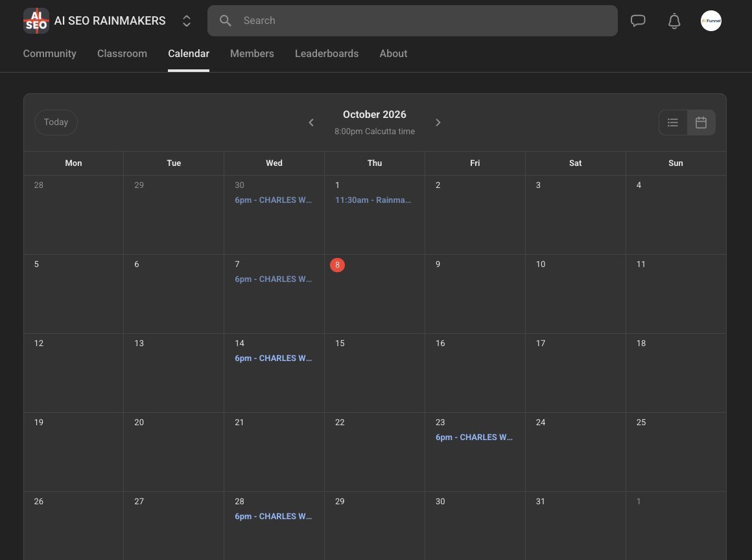Select date 19 in the calendar
This screenshot has height=560, width=752.
39,423
